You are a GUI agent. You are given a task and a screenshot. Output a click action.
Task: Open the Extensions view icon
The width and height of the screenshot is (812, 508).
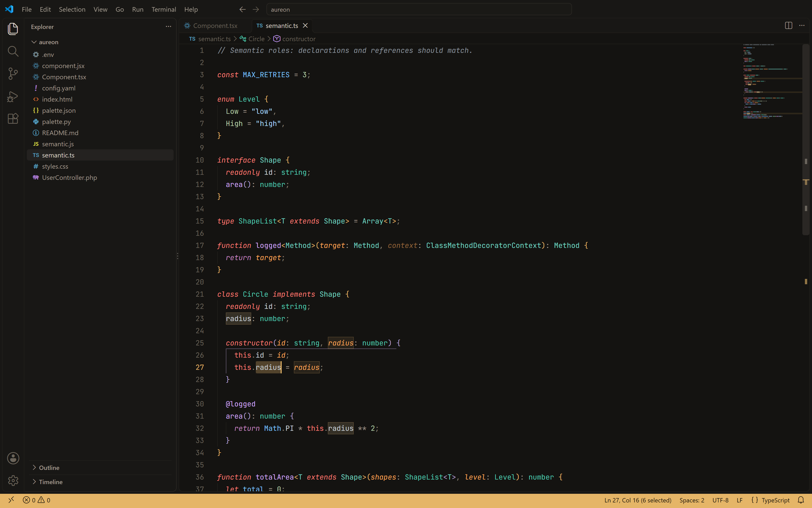(x=13, y=119)
